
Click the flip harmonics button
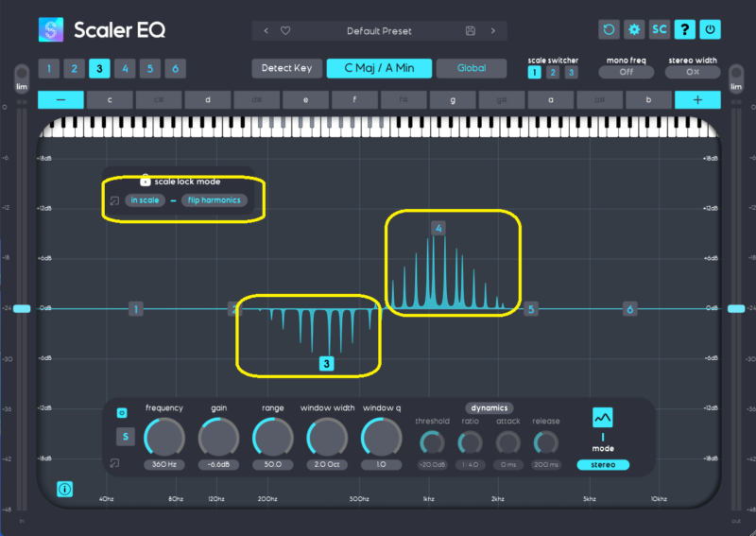215,200
